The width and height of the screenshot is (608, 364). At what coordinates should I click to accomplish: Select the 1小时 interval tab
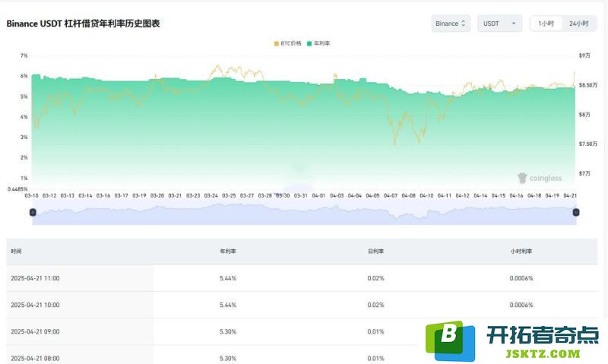point(546,24)
